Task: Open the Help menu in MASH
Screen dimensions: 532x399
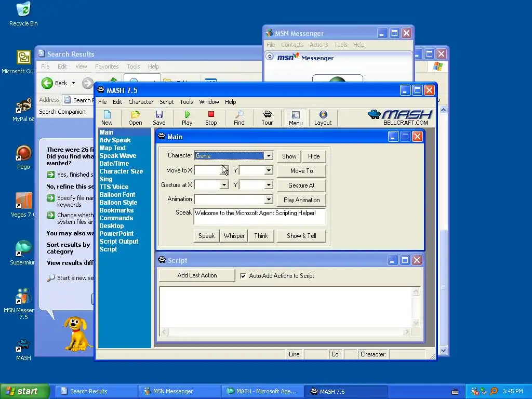Action: [x=230, y=102]
